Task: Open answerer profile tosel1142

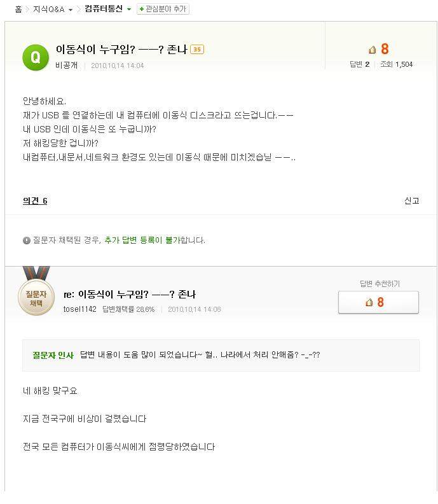Action: tap(80, 309)
